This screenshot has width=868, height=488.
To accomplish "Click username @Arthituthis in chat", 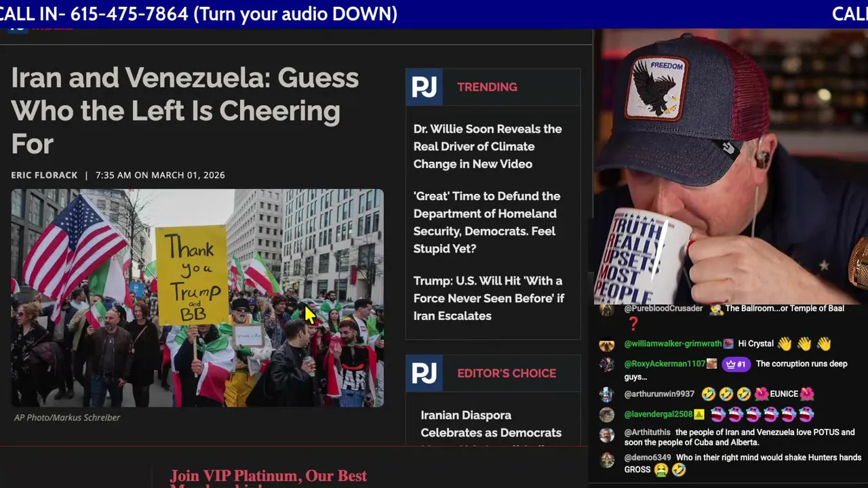I will (x=647, y=432).
